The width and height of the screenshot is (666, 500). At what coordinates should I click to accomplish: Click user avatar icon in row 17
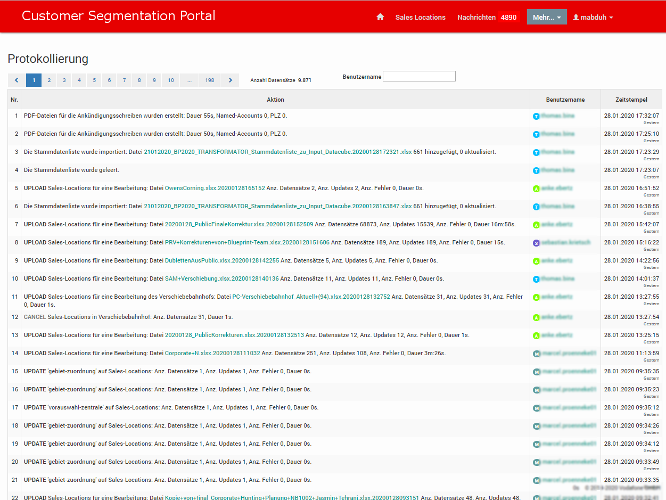[x=536, y=409]
